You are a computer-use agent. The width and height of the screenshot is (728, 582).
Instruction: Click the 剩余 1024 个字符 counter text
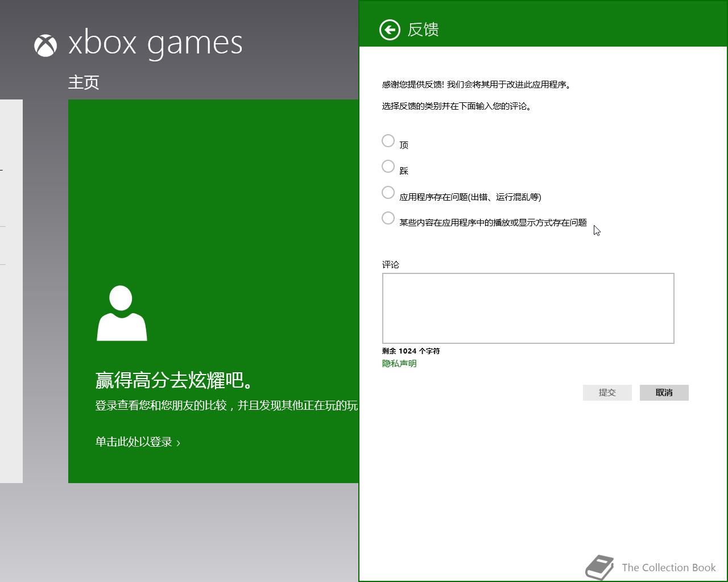(x=411, y=351)
